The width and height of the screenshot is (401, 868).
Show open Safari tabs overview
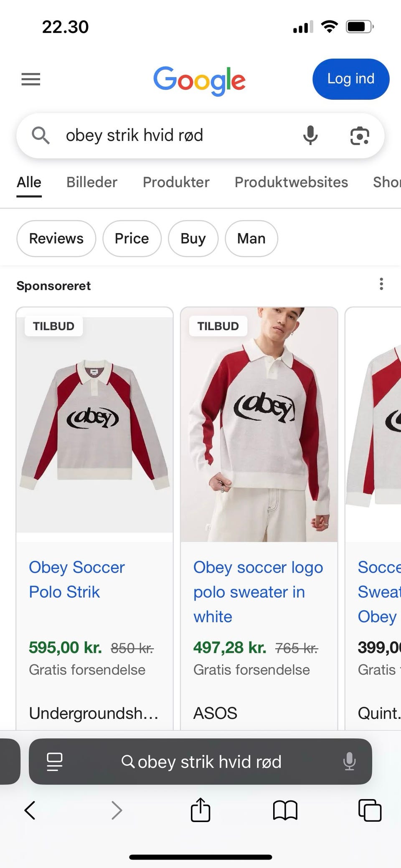point(370,810)
